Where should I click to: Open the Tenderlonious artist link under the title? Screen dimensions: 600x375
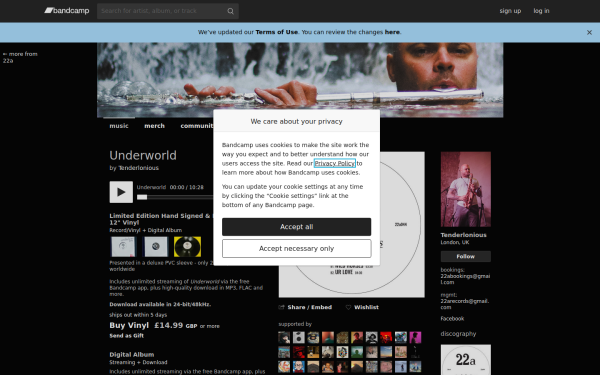click(138, 168)
